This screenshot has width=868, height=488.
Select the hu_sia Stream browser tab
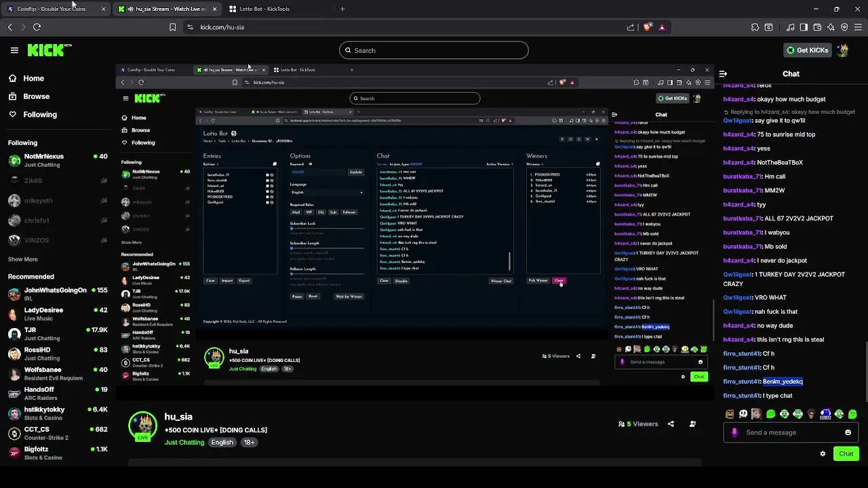click(x=166, y=9)
